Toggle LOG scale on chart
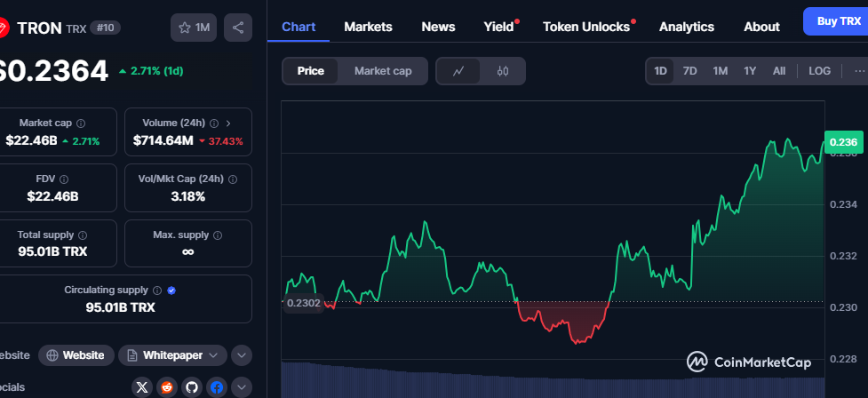The height and width of the screenshot is (398, 868). pos(819,71)
